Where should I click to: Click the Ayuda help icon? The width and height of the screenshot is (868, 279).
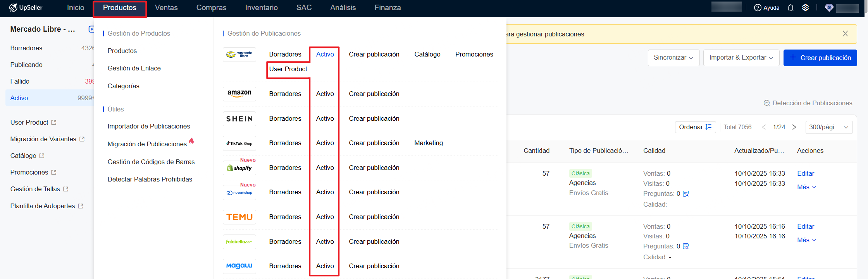(x=758, y=8)
